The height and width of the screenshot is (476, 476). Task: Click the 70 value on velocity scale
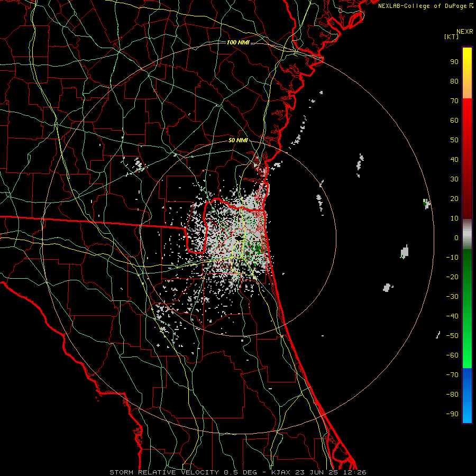(x=454, y=101)
